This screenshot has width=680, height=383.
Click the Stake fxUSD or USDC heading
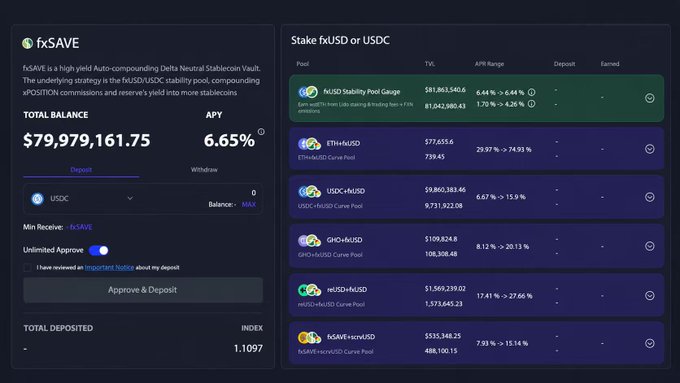pyautogui.click(x=340, y=40)
